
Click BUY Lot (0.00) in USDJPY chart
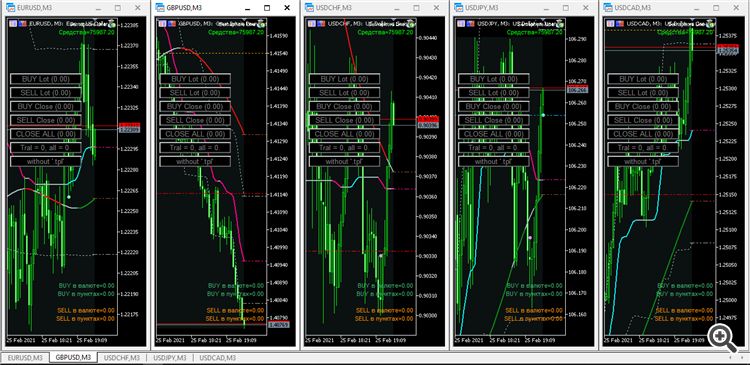[x=494, y=79]
